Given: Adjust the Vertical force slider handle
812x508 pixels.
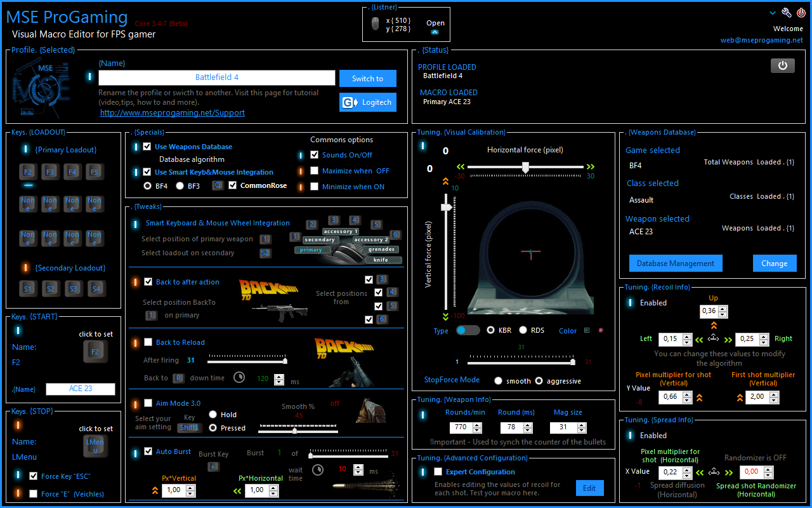Looking at the screenshot, I should pos(447,207).
